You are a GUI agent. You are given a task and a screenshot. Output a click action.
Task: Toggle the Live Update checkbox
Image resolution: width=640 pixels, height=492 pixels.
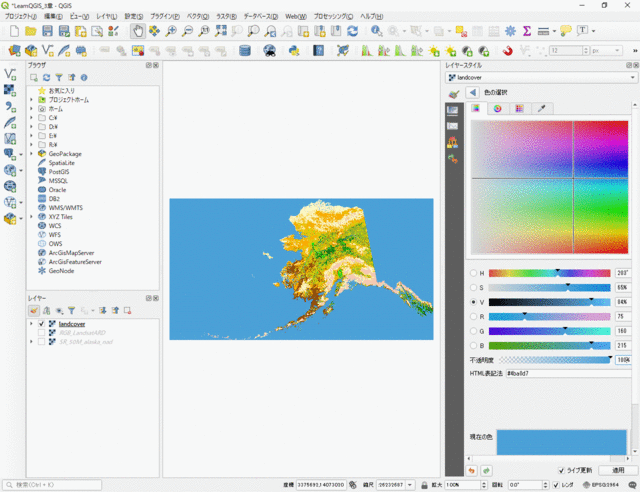[561, 470]
